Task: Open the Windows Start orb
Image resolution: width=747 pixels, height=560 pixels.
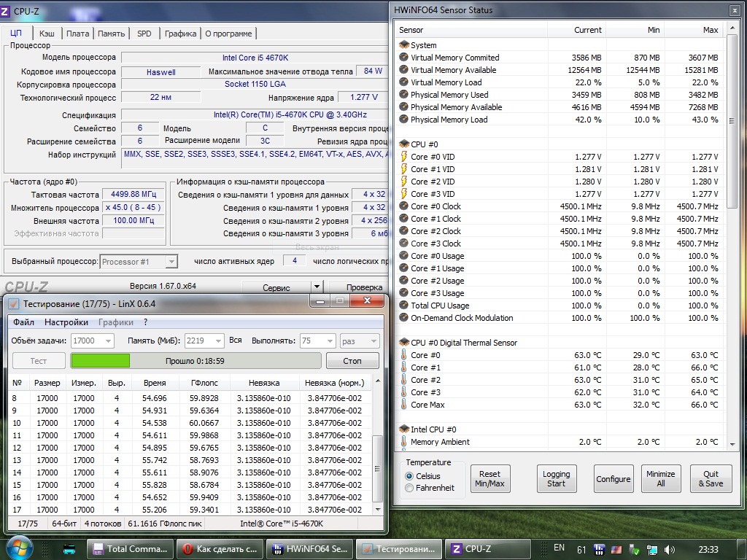Action: (18, 548)
